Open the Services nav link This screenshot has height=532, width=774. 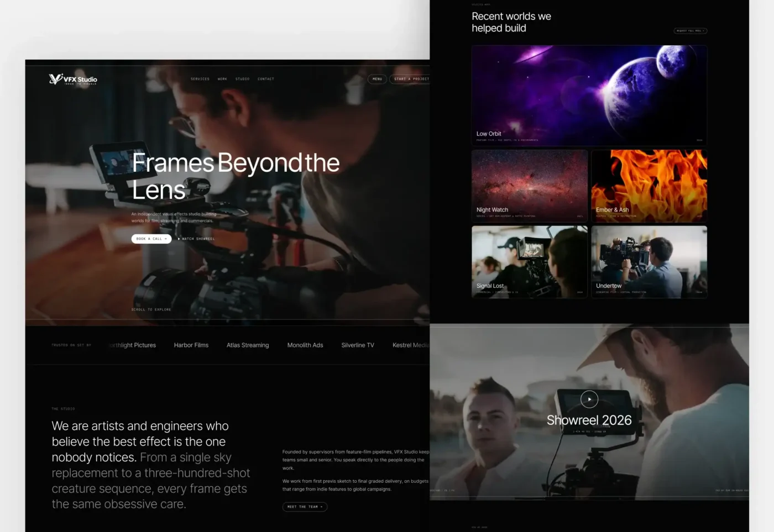coord(200,79)
